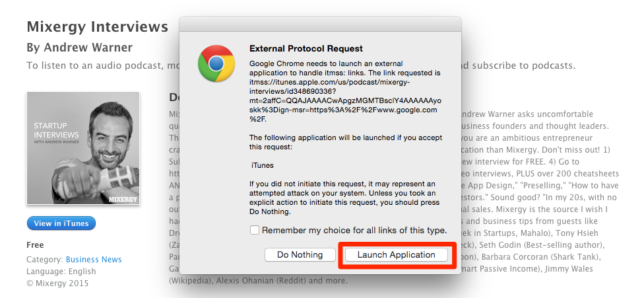Image resolution: width=644 pixels, height=298 pixels.
Task: Click the By Andrew Warner author line
Action: coord(80,48)
